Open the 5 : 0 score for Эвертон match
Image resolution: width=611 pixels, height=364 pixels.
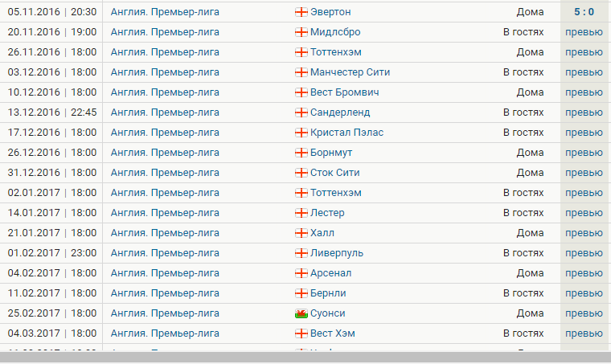(584, 12)
